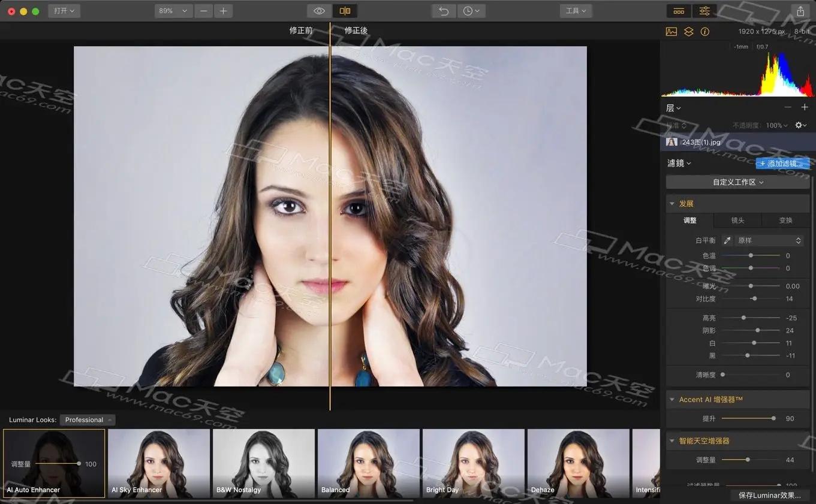Toggle the side panel sliders icon
The image size is (816, 504).
[704, 11]
